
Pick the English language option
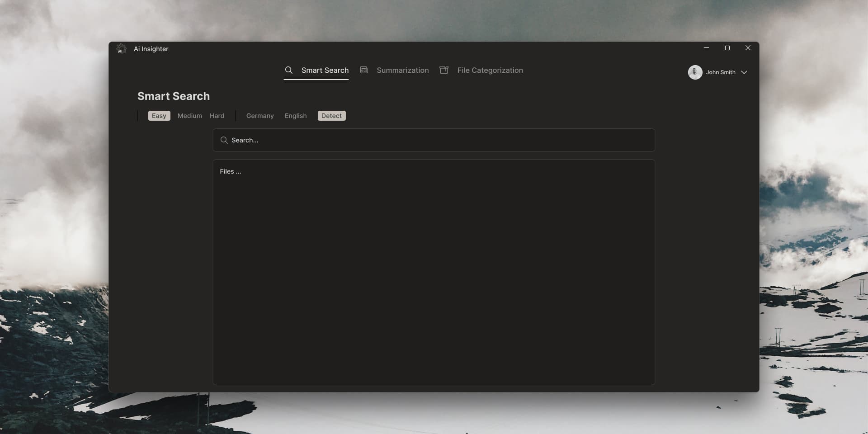pyautogui.click(x=296, y=116)
